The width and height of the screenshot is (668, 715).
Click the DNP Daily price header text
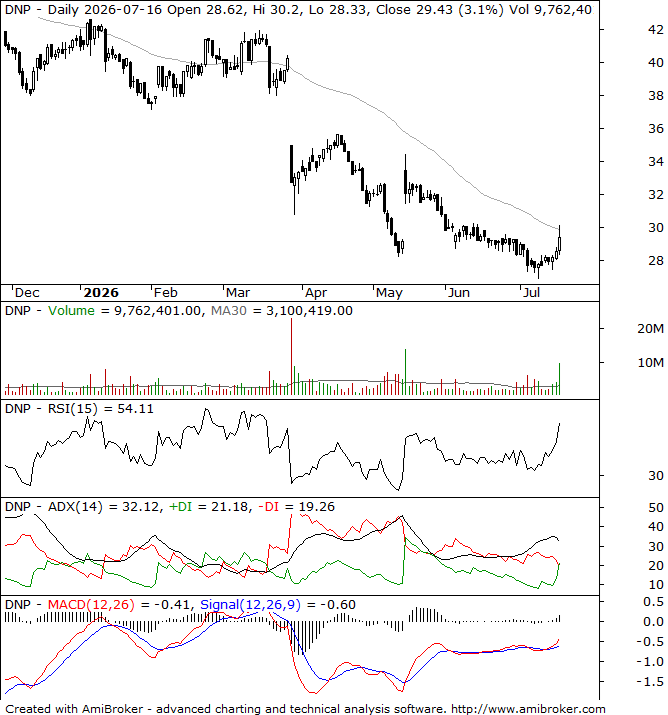coord(298,10)
